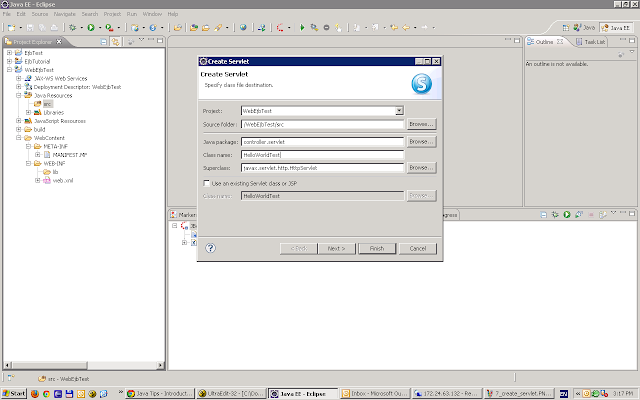The image size is (640, 400).
Task: Toggle Link with Editor in Project Explorer
Action: click(x=116, y=42)
